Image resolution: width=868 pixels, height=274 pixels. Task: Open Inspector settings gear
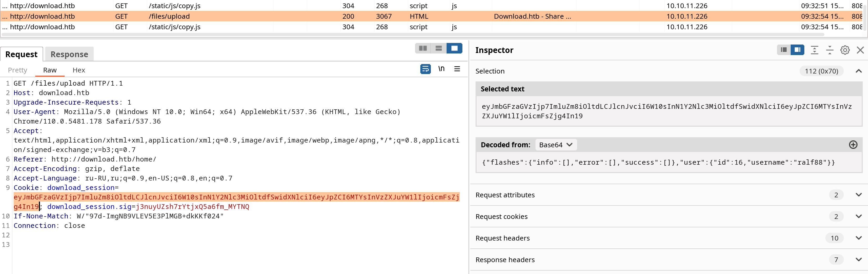[x=845, y=50]
